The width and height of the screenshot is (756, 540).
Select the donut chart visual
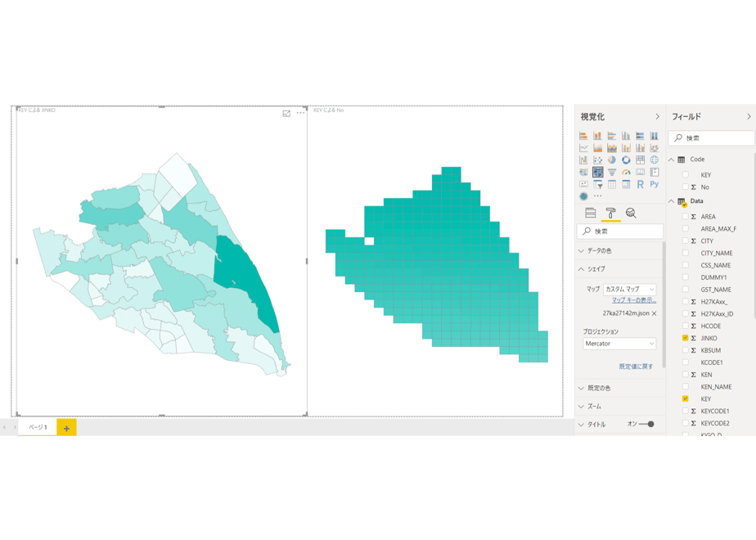tap(626, 160)
